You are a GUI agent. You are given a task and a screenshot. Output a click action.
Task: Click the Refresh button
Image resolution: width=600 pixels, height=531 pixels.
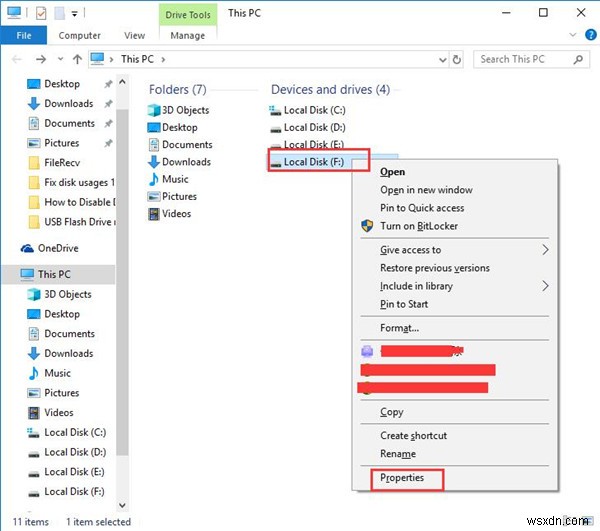tap(457, 60)
